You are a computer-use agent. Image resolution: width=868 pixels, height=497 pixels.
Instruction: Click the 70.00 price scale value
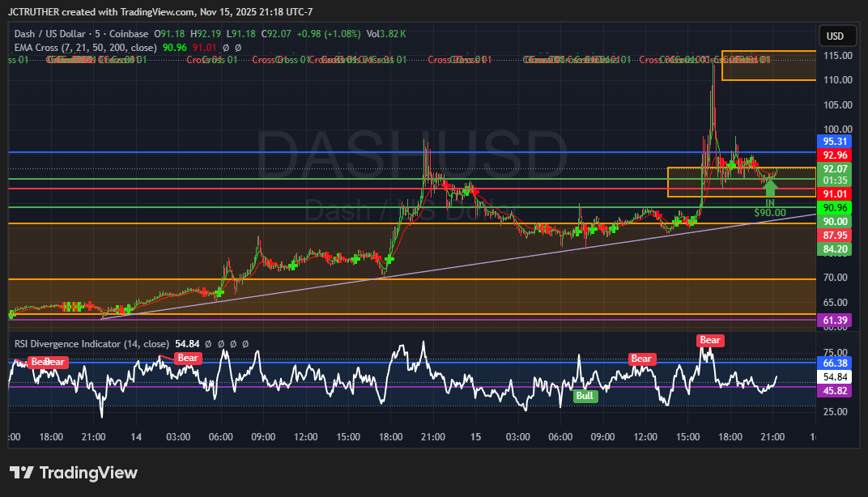pos(836,278)
